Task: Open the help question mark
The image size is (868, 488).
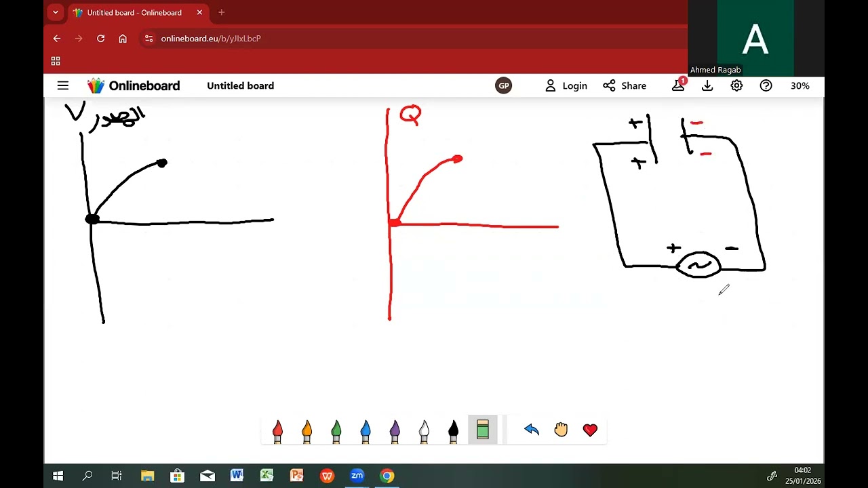Action: (766, 85)
